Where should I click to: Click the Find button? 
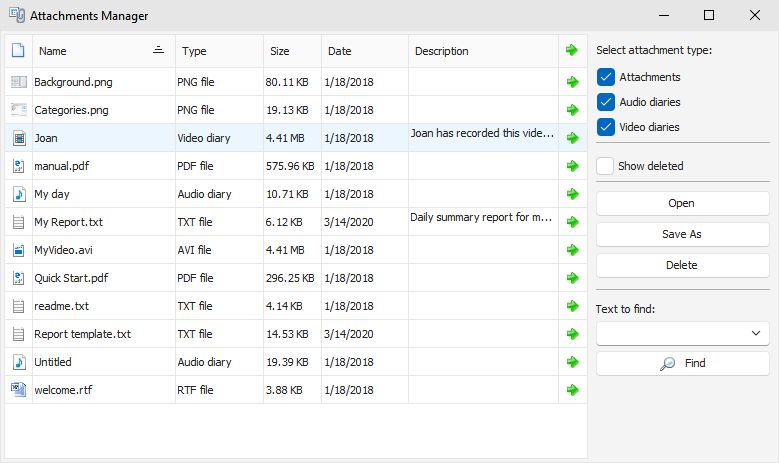[x=683, y=363]
